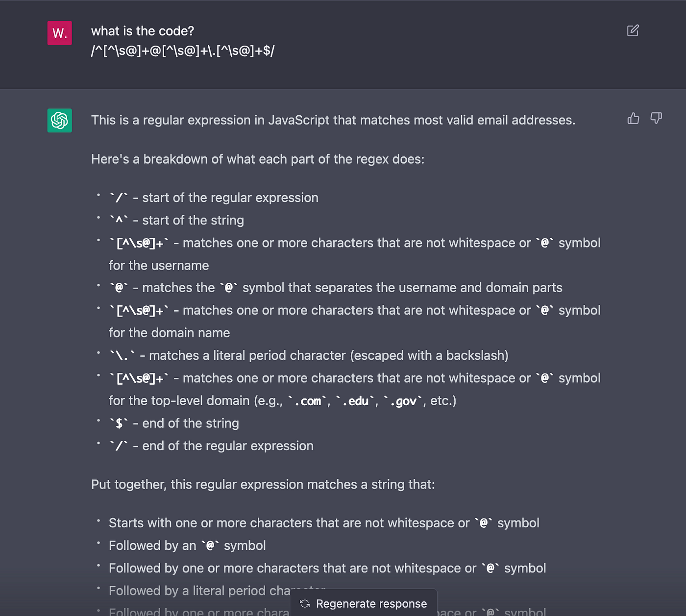686x616 pixels.
Task: Click the edit message pencil icon
Action: tap(633, 30)
